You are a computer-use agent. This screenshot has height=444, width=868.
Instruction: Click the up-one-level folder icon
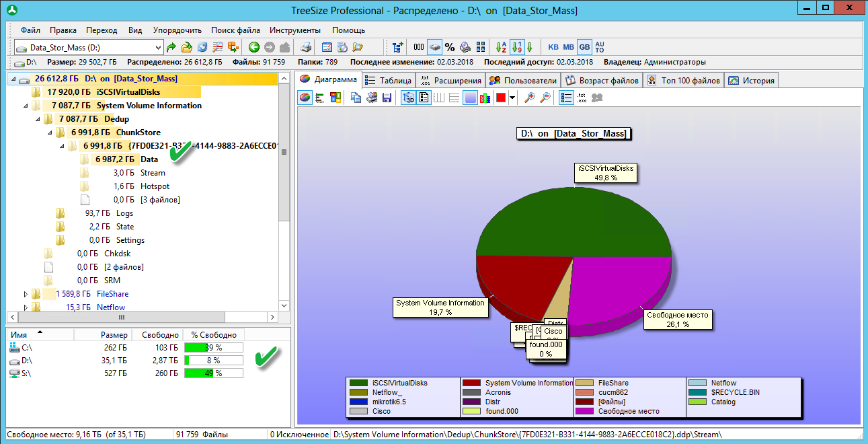coord(284,47)
